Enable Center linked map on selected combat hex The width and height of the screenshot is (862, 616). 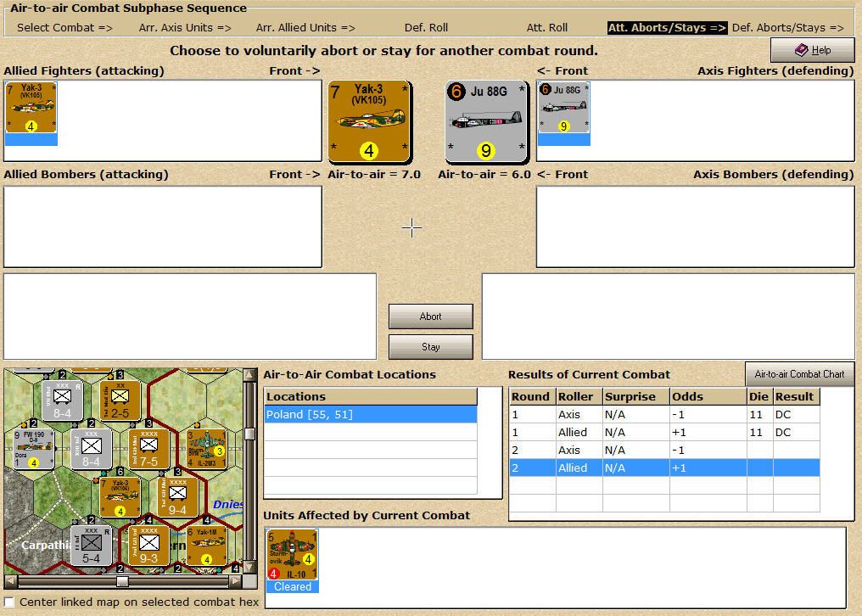coord(9,602)
